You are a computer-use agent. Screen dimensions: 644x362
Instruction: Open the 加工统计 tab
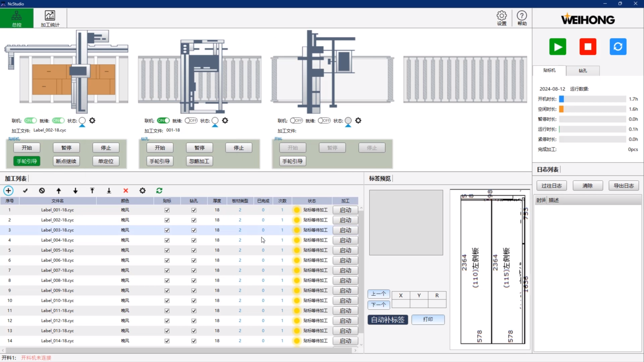click(x=50, y=18)
